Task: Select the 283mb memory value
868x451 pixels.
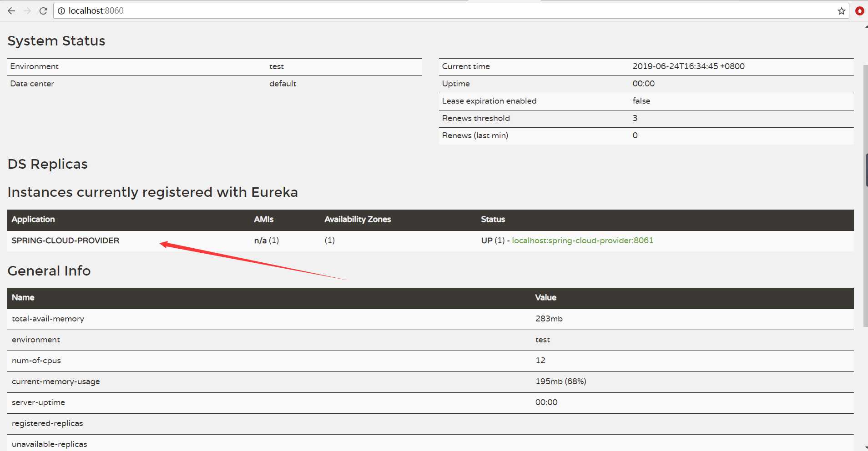Action: tap(549, 319)
